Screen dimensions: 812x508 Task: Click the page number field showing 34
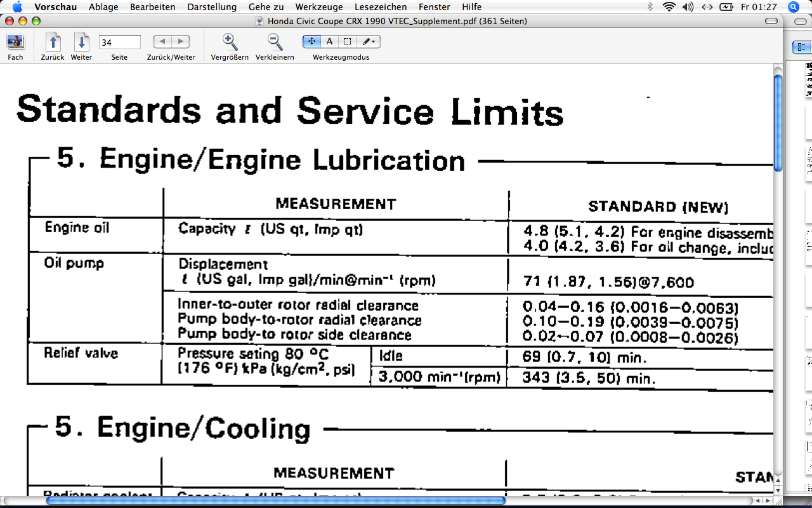(x=120, y=43)
